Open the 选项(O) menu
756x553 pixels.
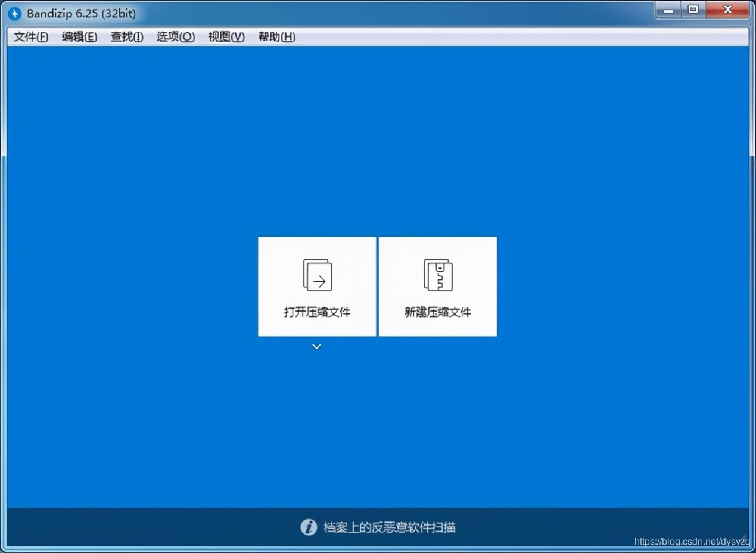click(175, 37)
